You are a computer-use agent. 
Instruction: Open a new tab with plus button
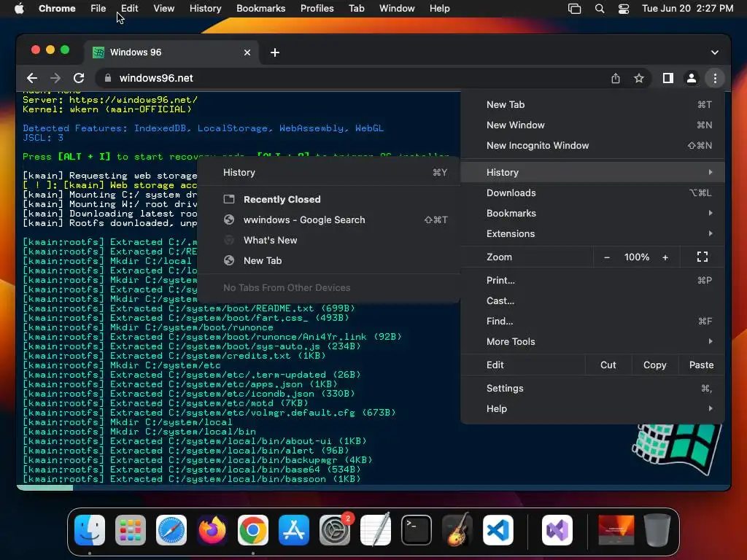pos(275,52)
